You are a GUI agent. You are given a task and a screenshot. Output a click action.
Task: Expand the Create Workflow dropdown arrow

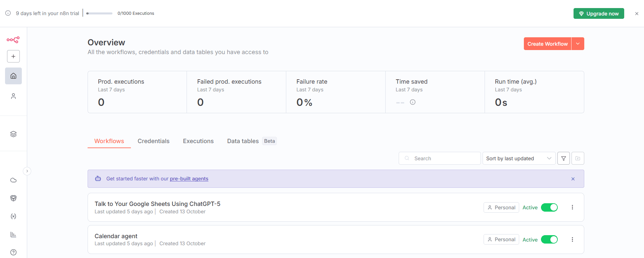(578, 44)
